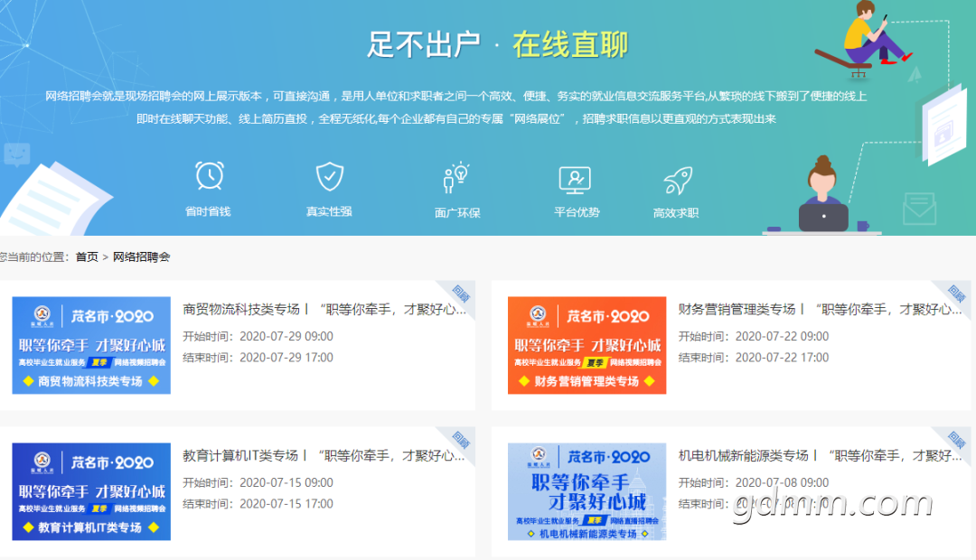Click the blue 商贸物流科技类专场 banner thumbnail
The height and width of the screenshot is (560, 976).
pos(91,345)
